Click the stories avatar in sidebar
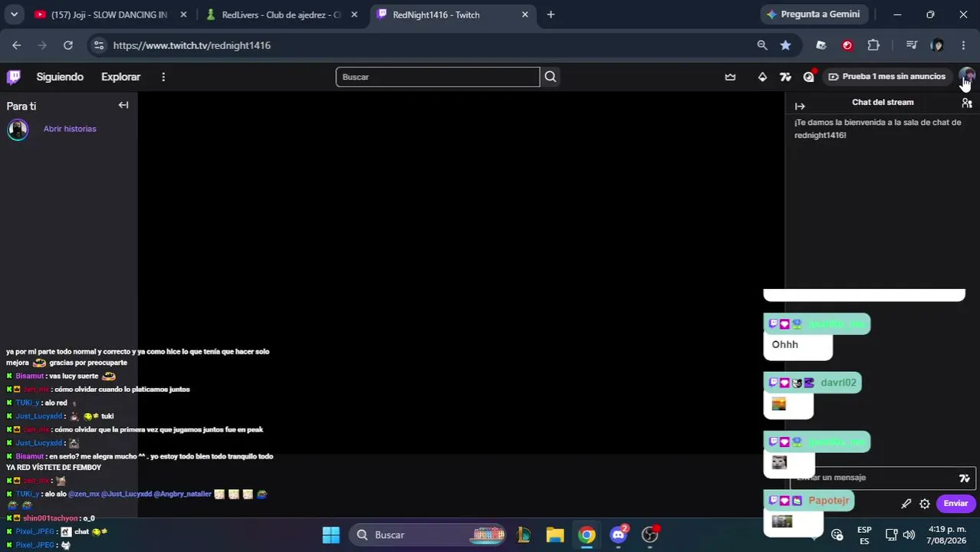Screen dimensions: 980x552 click(18, 130)
